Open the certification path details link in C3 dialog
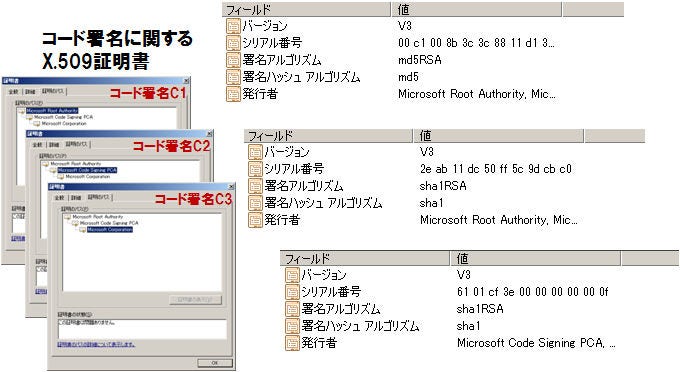Viewport: 680px width, 372px height. (x=96, y=345)
